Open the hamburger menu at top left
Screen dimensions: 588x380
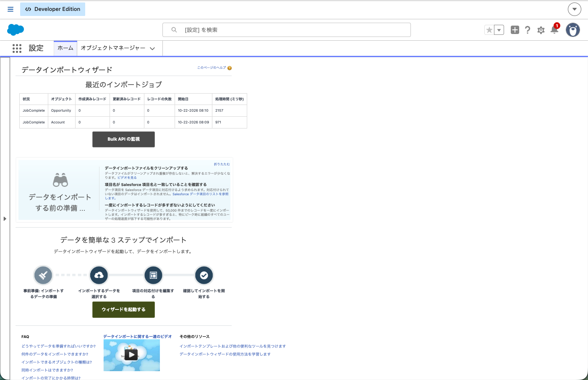(10, 9)
